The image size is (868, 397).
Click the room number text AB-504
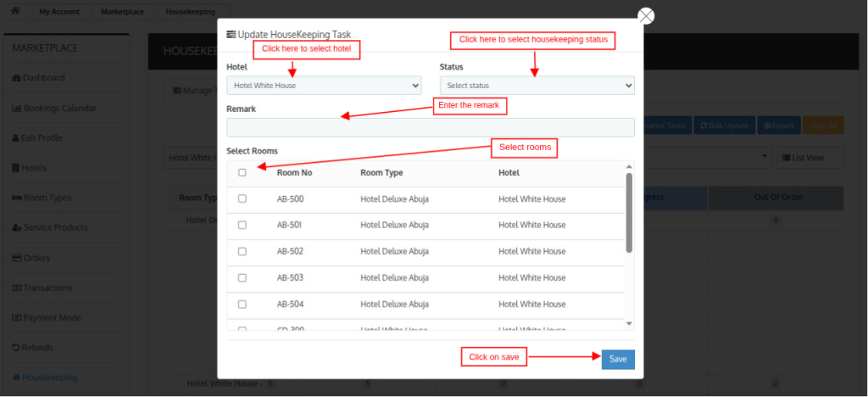(290, 304)
